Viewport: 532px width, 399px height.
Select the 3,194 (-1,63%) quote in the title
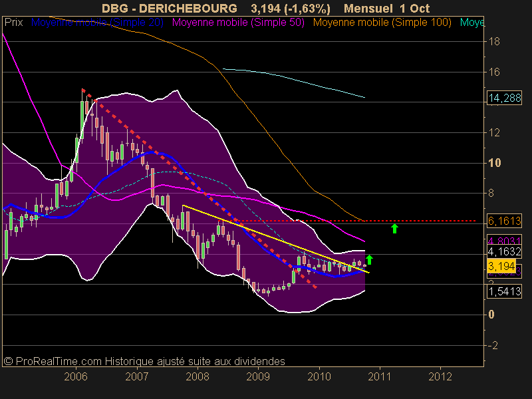[x=291, y=8]
